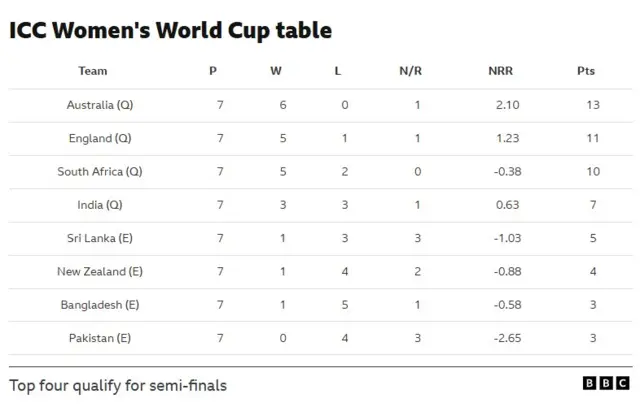The height and width of the screenshot is (407, 640).
Task: Select the NRR column header
Action: pos(500,71)
